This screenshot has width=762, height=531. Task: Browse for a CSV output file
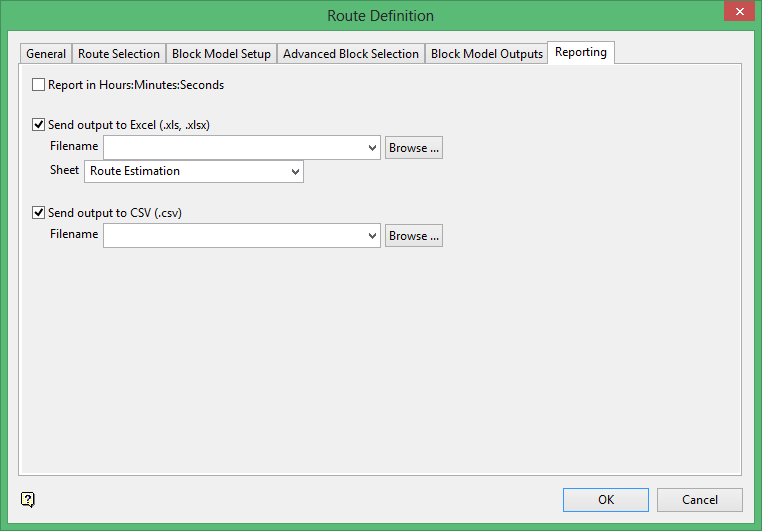click(x=414, y=236)
